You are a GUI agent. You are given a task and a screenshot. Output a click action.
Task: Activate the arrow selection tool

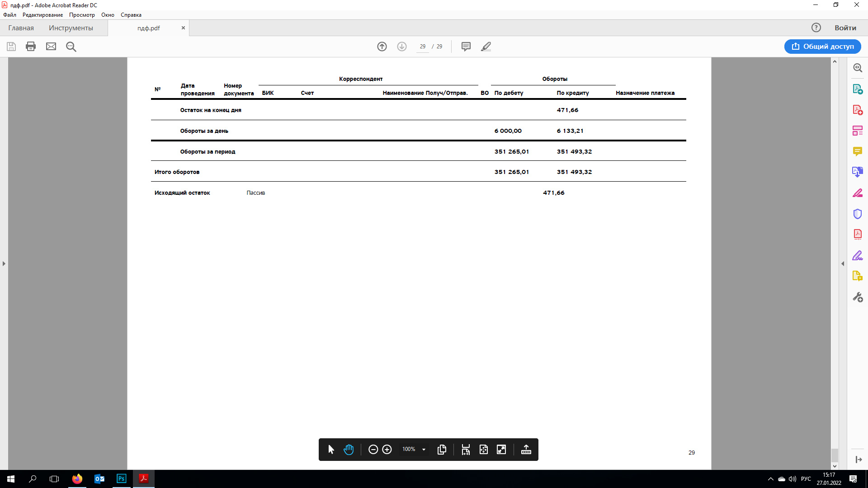click(331, 450)
